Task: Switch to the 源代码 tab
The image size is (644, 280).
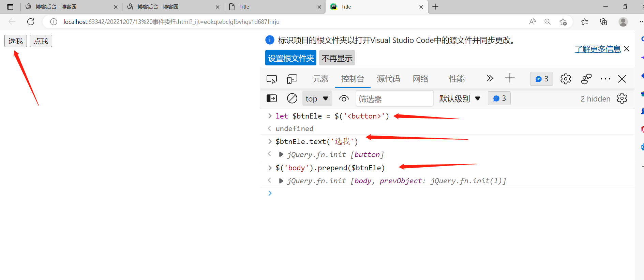Action: tap(388, 79)
